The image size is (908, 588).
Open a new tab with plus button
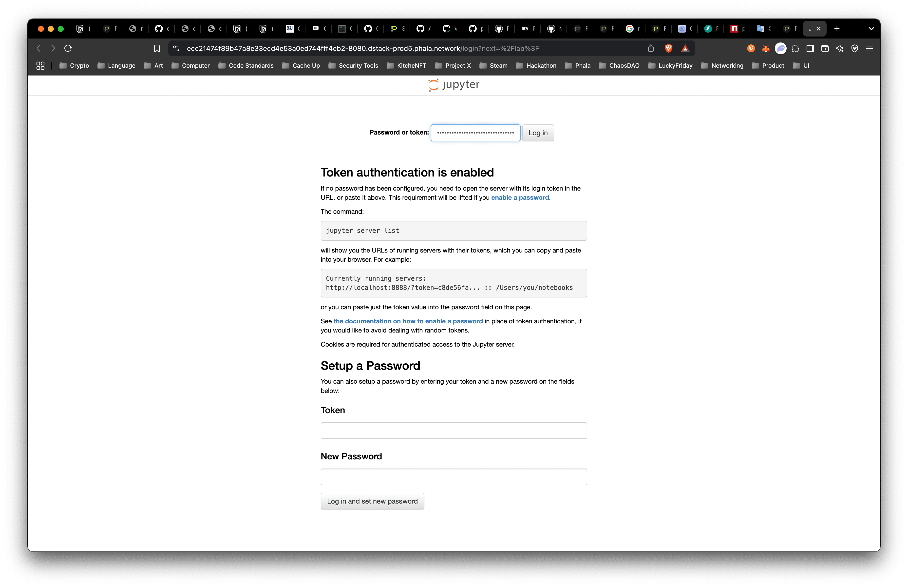click(x=837, y=29)
